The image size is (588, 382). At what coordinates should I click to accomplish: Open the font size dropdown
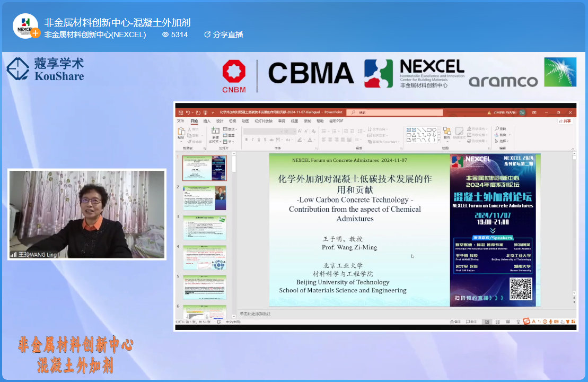(293, 131)
